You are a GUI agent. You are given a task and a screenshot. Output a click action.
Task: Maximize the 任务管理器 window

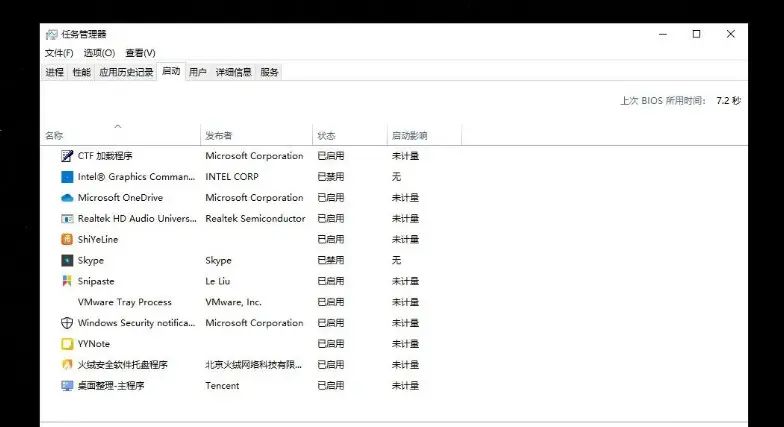(696, 34)
